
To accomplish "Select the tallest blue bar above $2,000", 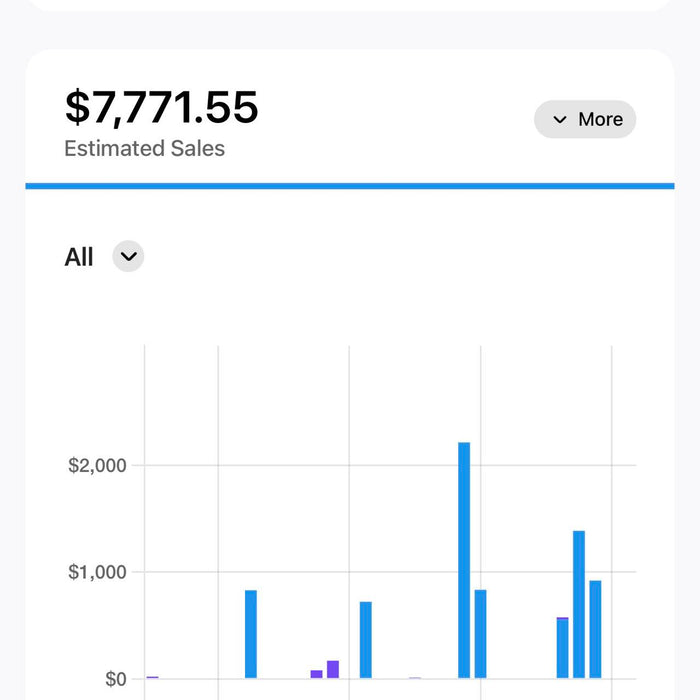I will 464,560.
